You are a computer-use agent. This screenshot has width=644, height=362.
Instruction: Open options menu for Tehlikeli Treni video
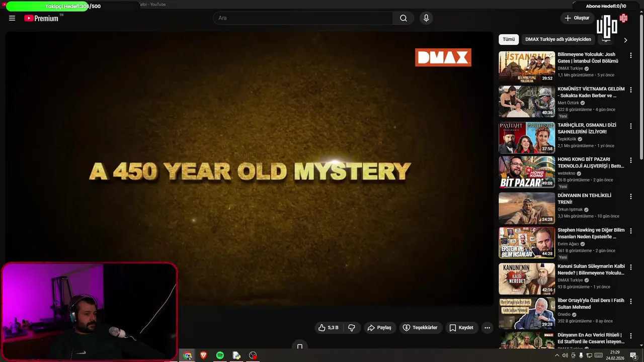click(x=631, y=197)
